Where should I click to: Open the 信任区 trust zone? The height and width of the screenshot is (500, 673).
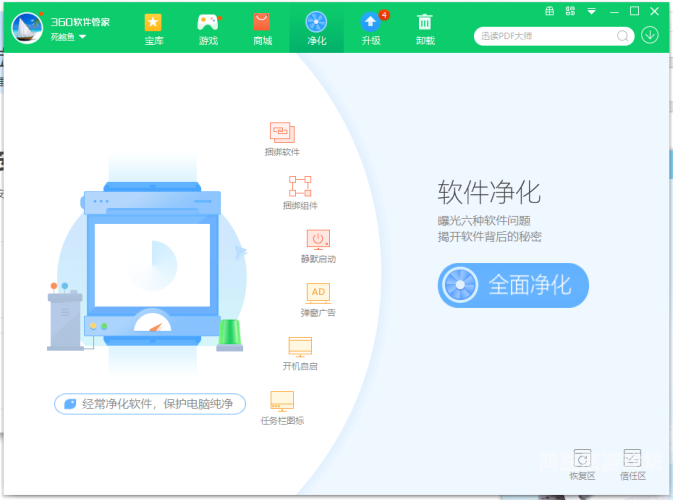633,464
